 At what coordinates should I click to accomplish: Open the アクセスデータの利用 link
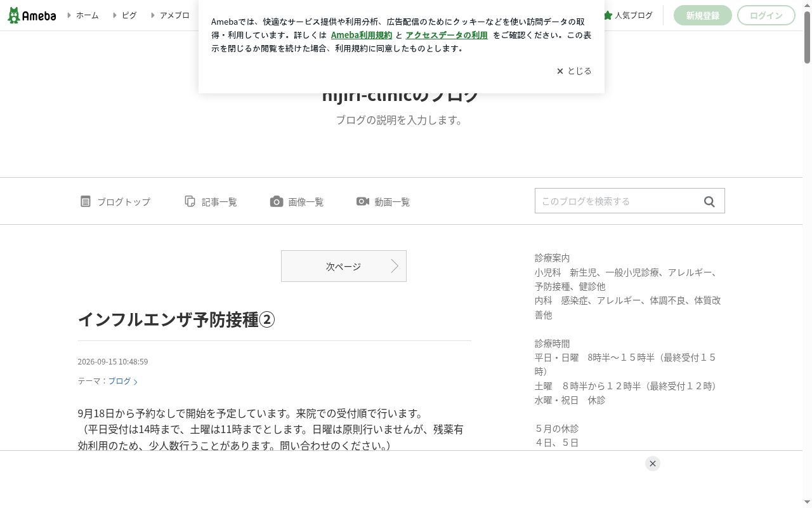[447, 35]
